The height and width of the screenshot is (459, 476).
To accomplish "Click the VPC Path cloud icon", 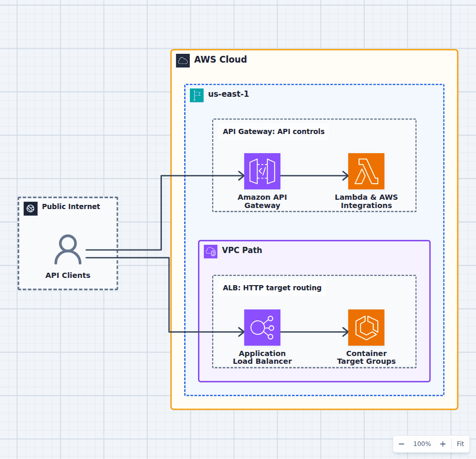I will click(x=211, y=251).
